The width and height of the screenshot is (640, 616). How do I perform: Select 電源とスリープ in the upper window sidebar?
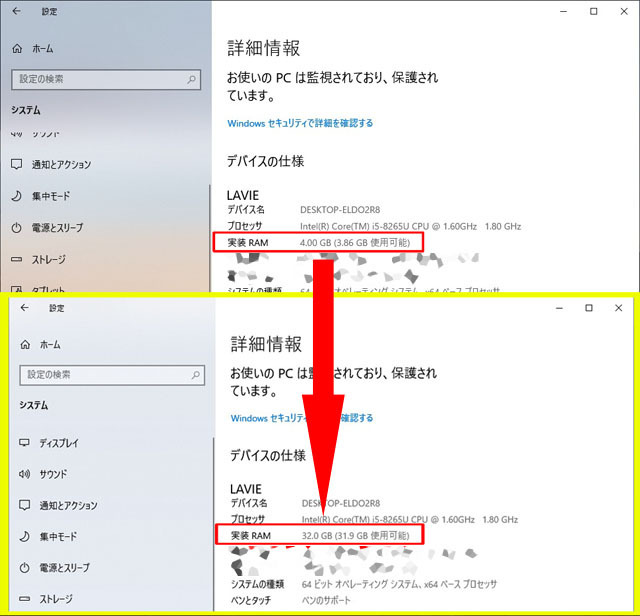pyautogui.click(x=47, y=227)
